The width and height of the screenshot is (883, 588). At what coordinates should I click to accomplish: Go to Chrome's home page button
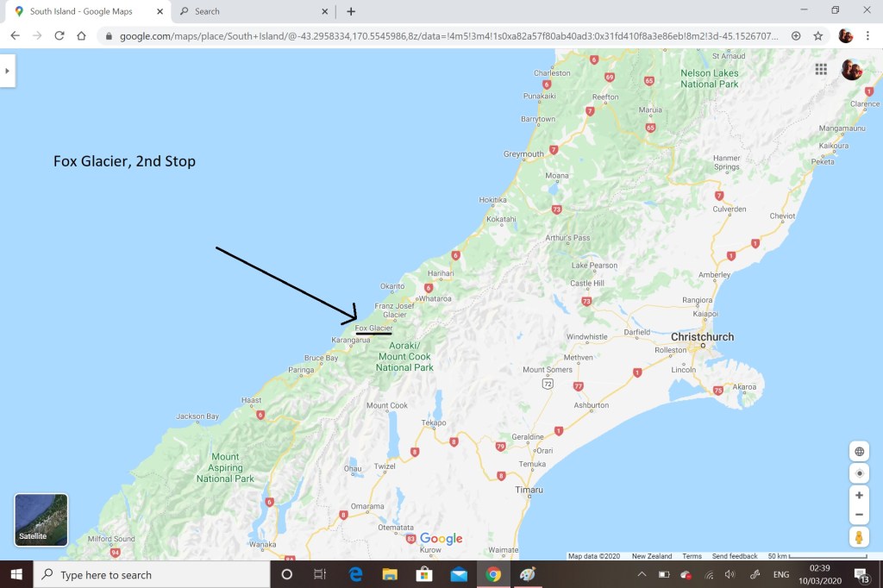tap(81, 36)
